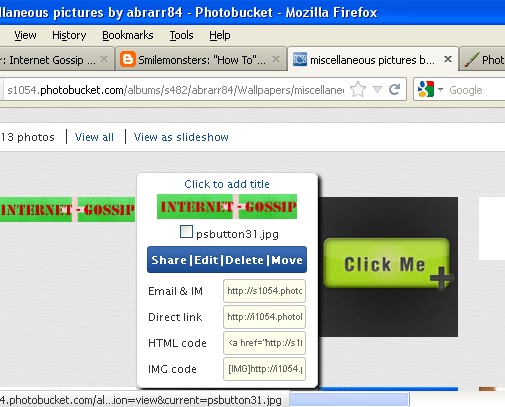Click the HTML code label
Image resolution: width=505 pixels, height=407 pixels.
(x=177, y=343)
